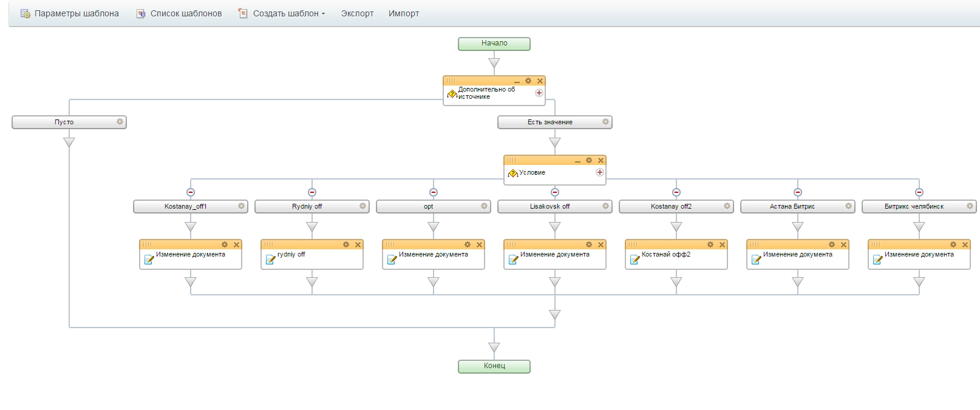Open the 'Создать шаблон' dropdown
Screen dimensions: 980x410
[288, 13]
